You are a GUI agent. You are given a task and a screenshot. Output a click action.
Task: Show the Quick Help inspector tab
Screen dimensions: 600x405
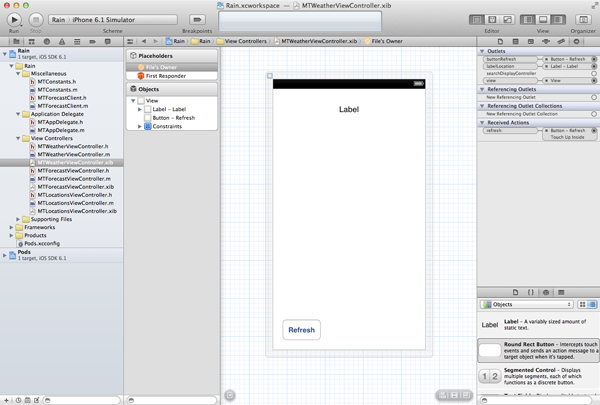coord(515,41)
